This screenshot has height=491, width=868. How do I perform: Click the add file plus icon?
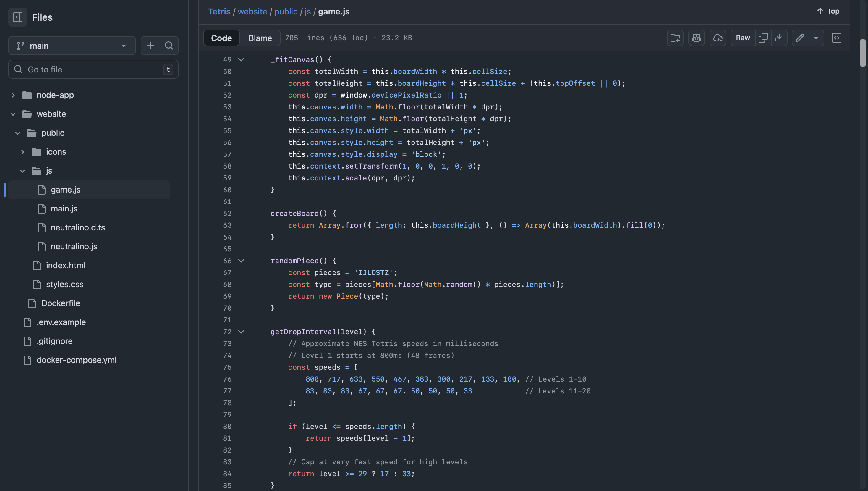(x=150, y=46)
